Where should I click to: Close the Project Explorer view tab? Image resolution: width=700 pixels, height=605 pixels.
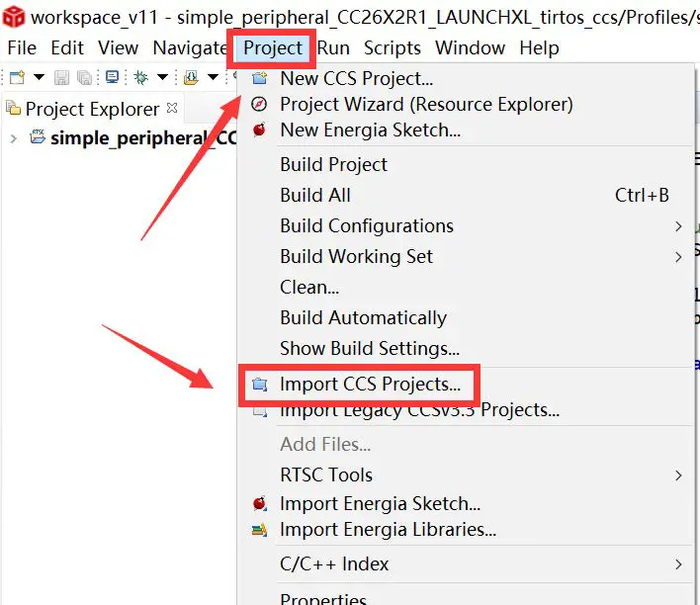172,108
